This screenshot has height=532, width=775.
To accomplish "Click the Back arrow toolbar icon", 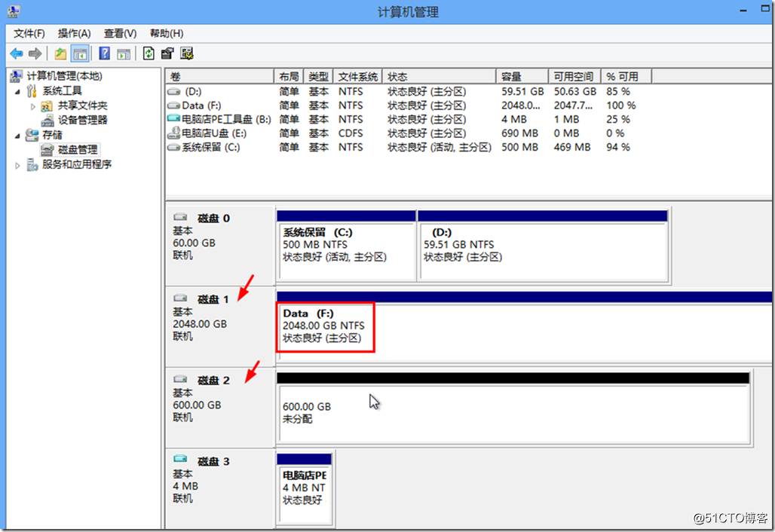I will point(16,54).
